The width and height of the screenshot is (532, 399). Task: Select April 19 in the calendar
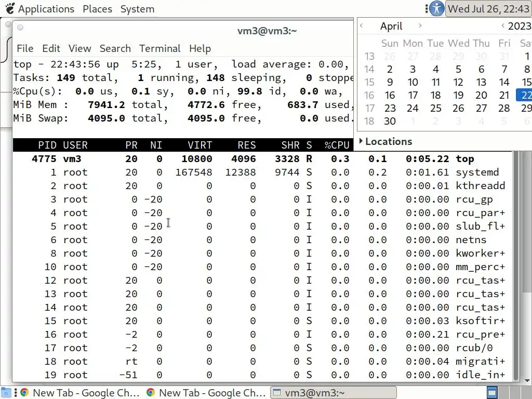[458, 96]
